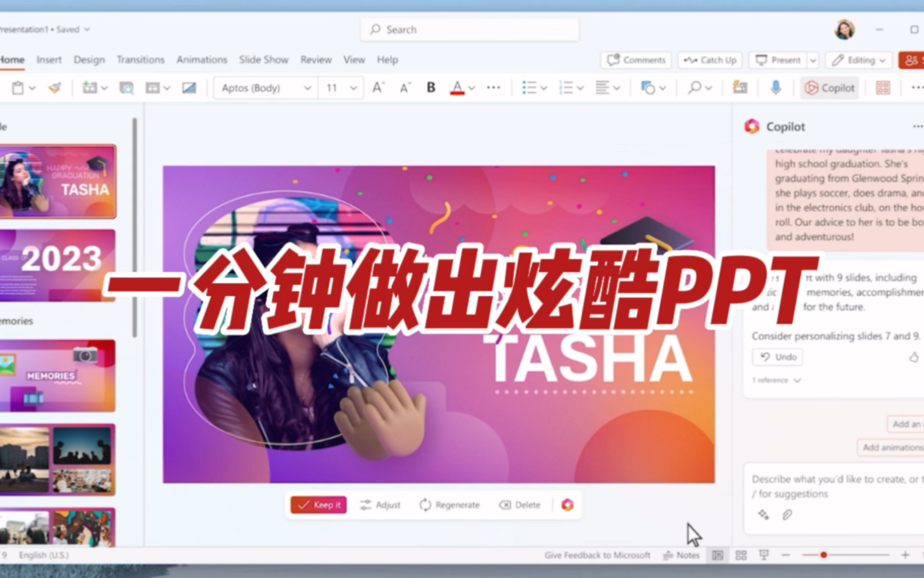Viewport: 924px width, 578px height.
Task: Switch to the Animations tab
Action: pyautogui.click(x=202, y=60)
